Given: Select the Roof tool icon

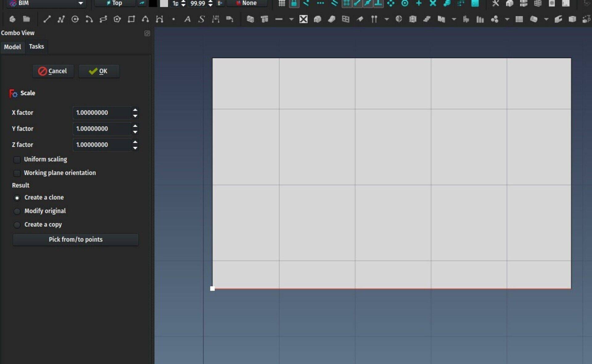Looking at the screenshot, I should [360, 19].
